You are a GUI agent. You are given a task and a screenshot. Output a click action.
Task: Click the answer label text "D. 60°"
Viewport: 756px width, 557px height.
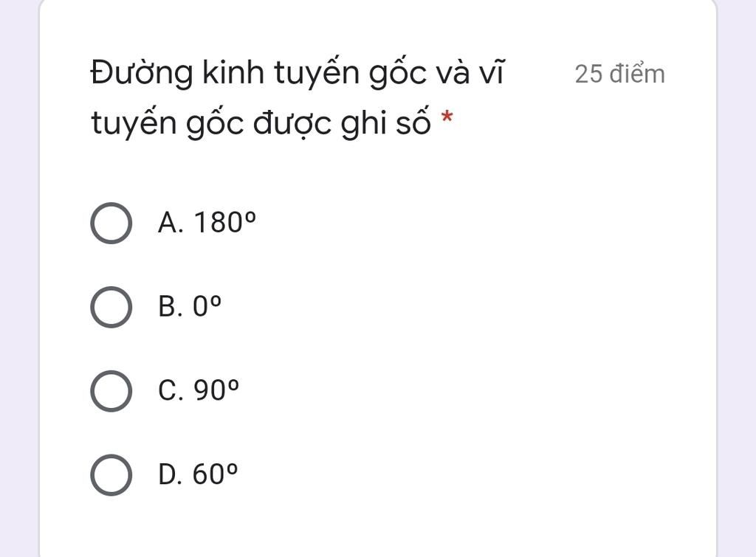(x=198, y=474)
